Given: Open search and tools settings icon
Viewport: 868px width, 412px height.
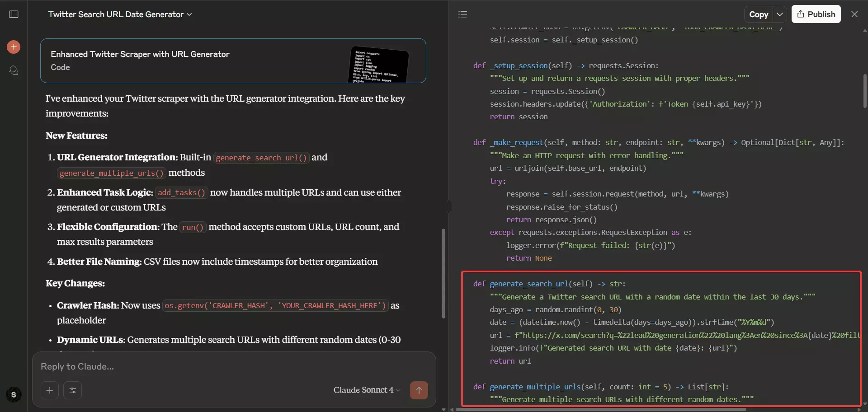Looking at the screenshot, I should click(72, 390).
